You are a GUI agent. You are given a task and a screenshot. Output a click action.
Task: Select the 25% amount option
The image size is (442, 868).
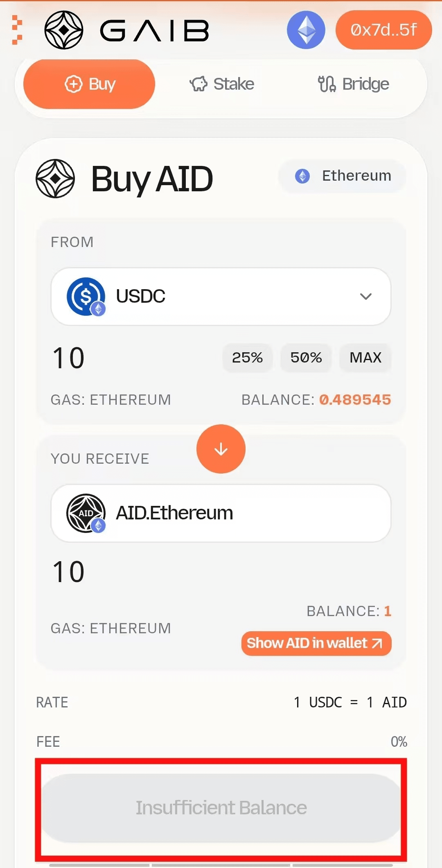tap(247, 358)
